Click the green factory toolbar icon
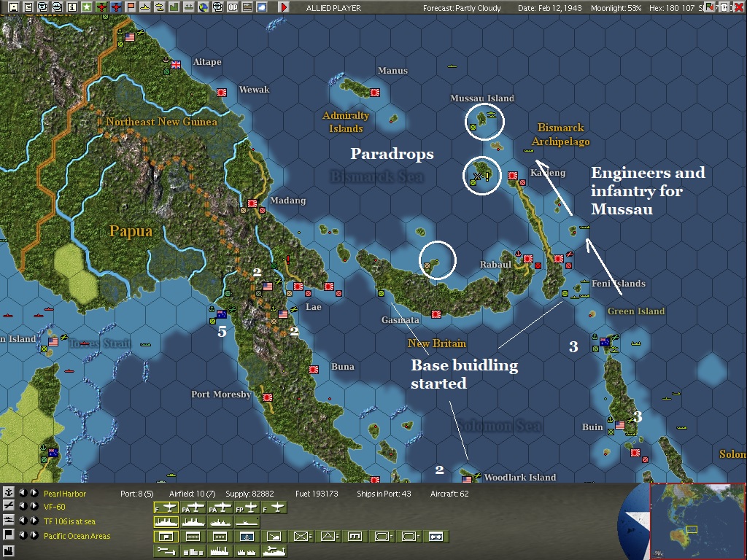 click(x=174, y=7)
